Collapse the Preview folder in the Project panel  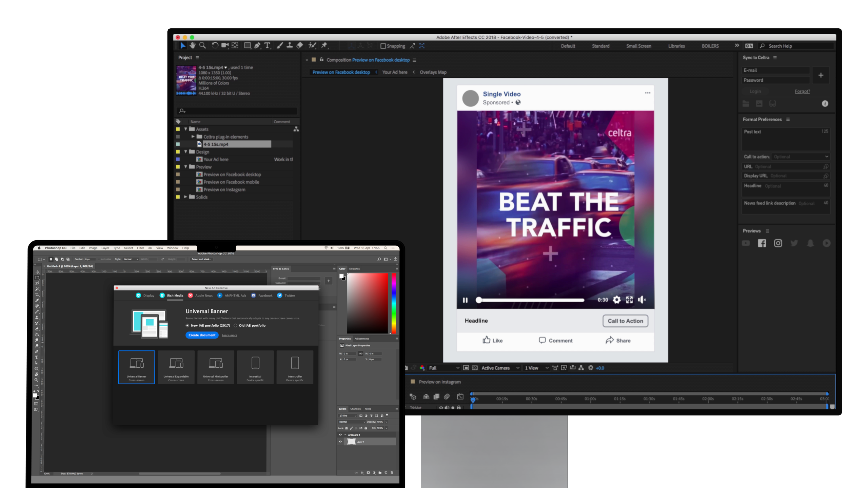(x=185, y=167)
